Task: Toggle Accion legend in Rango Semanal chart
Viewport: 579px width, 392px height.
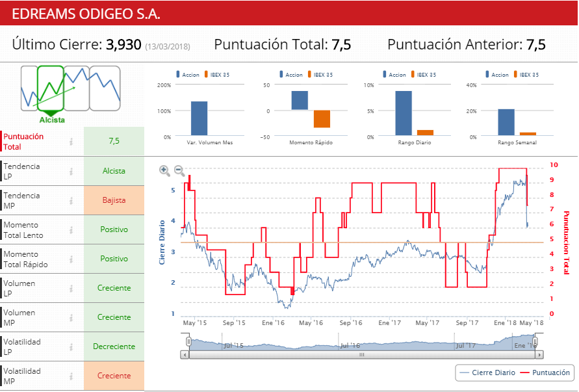Action: pos(497,75)
